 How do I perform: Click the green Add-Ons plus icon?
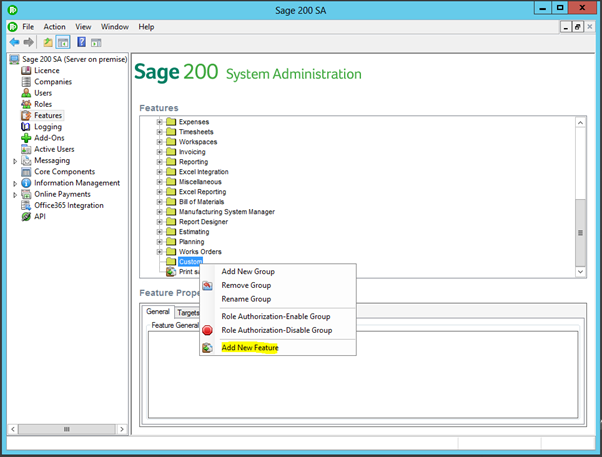click(26, 138)
